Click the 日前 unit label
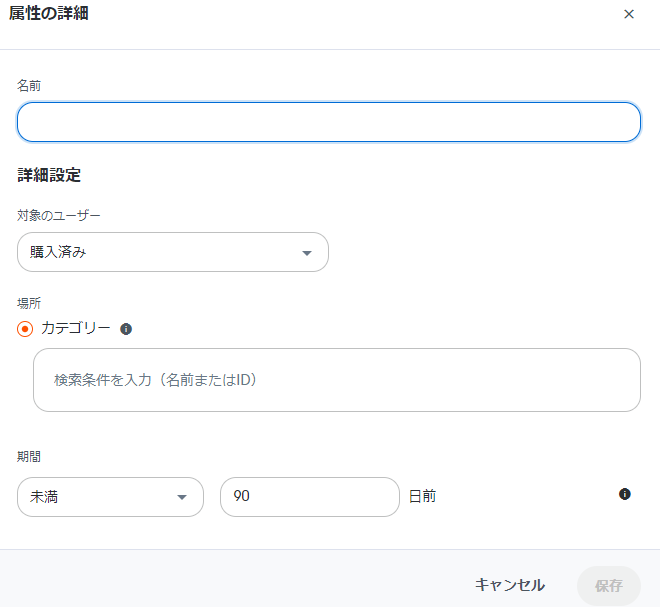660x607 pixels. 422,497
